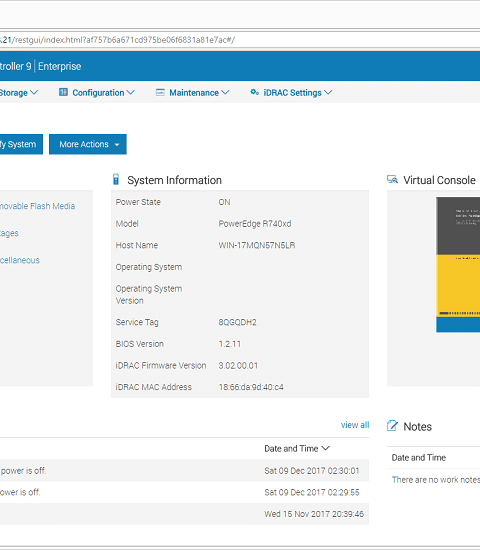Image resolution: width=480 pixels, height=550 pixels.
Task: Open the Voltages link
Action: click(9, 233)
